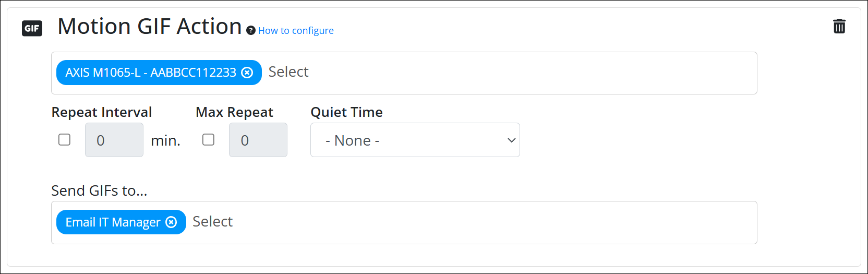
Task: Click the Repeat Interval label
Action: point(102,112)
